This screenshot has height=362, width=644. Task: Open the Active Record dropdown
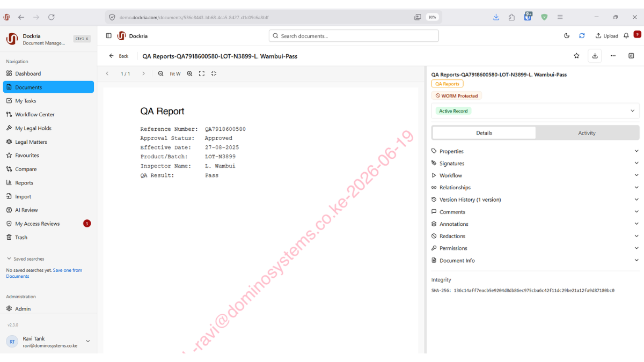535,111
